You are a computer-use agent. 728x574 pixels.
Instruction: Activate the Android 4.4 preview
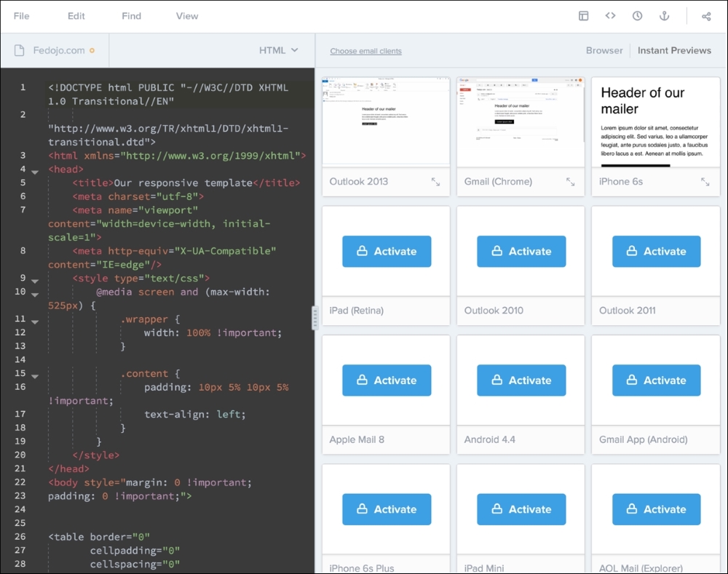coord(521,380)
